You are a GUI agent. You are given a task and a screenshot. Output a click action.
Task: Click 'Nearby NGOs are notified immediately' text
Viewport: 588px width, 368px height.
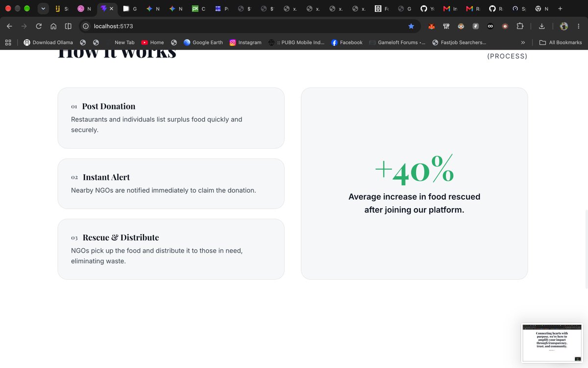(164, 190)
